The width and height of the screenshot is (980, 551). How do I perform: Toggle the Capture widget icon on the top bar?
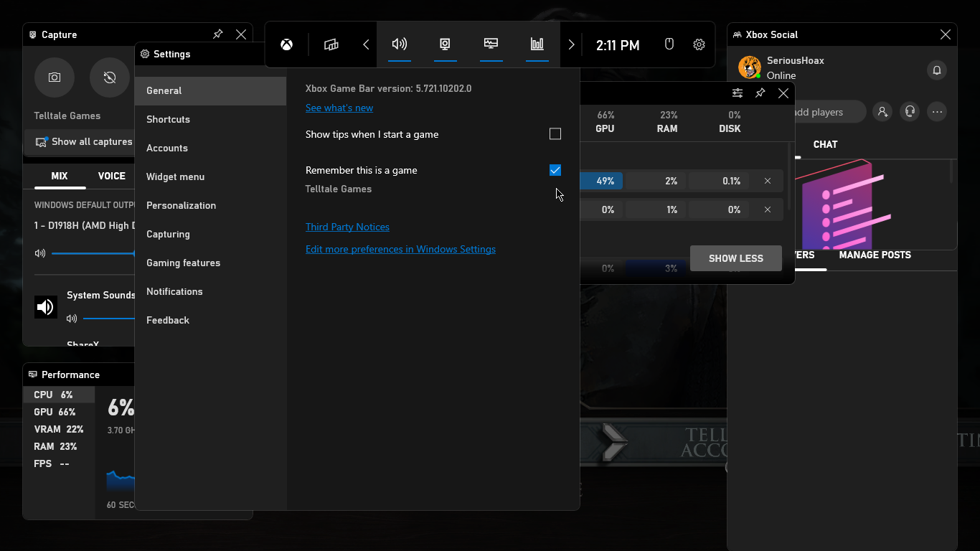pos(445,44)
